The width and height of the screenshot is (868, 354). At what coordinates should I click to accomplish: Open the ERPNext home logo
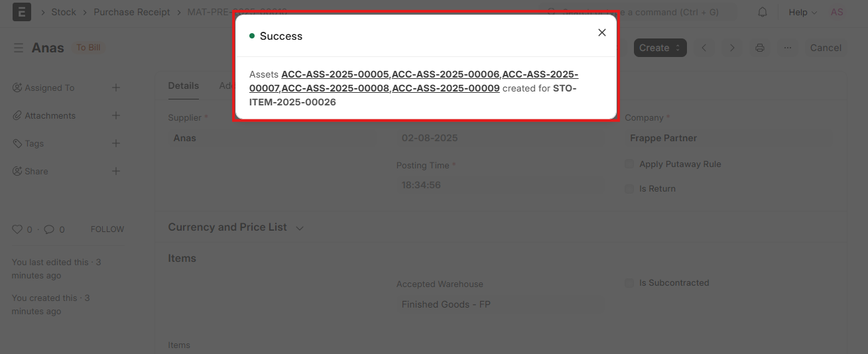pyautogui.click(x=22, y=12)
